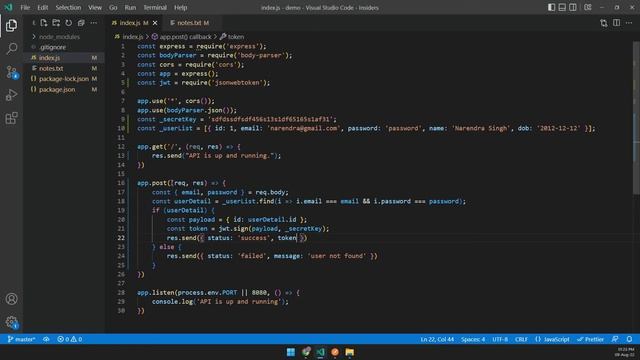This screenshot has height=360, width=640.
Task: Open the Source Control view
Action: click(x=11, y=72)
